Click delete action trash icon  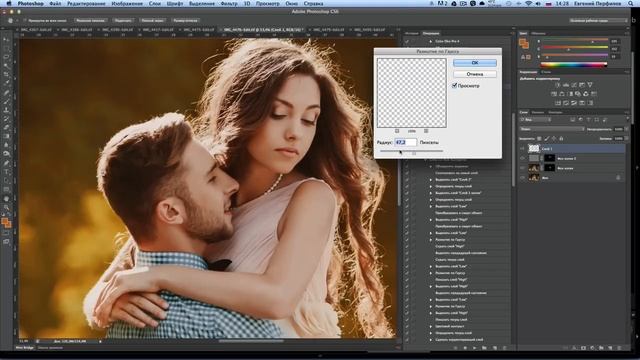pyautogui.click(x=504, y=348)
